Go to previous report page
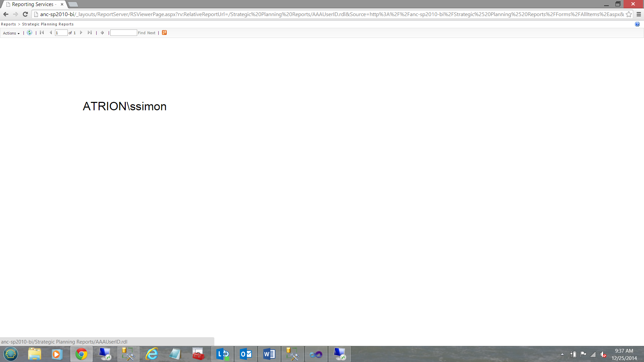Image resolution: width=644 pixels, height=362 pixels. [51, 33]
